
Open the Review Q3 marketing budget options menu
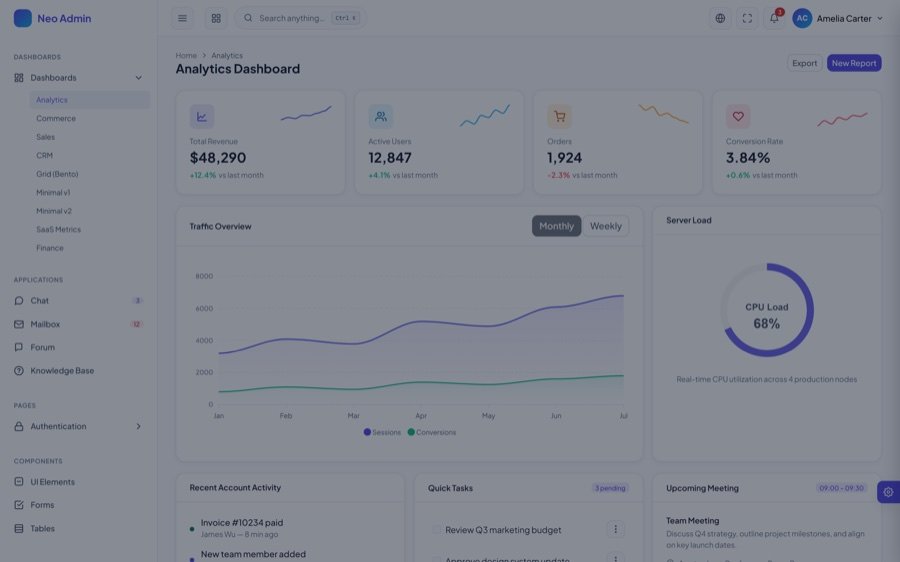click(615, 529)
